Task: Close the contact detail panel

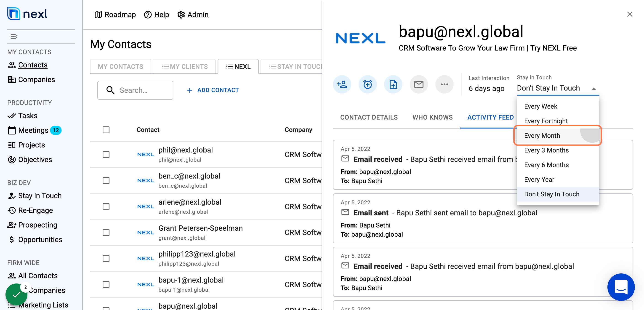Action: click(x=630, y=14)
